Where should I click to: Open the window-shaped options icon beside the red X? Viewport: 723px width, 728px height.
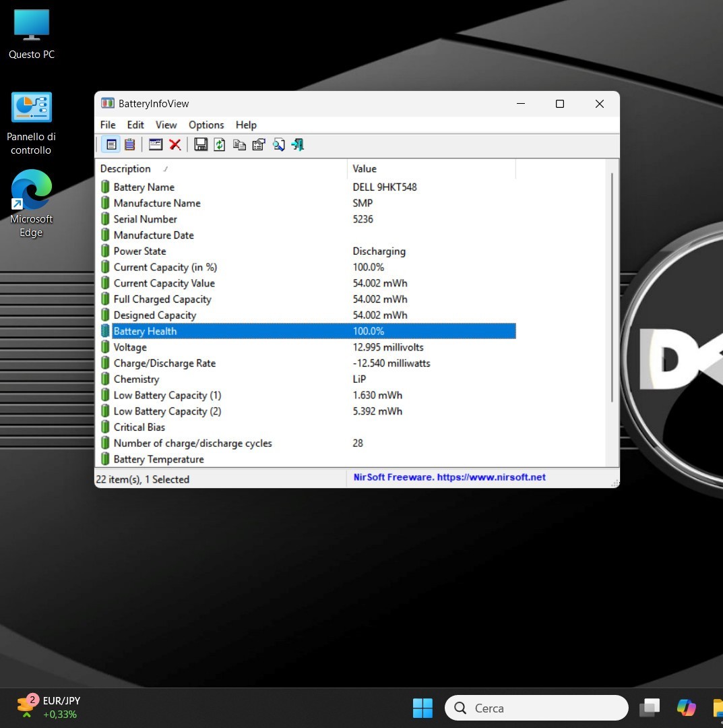[156, 145]
